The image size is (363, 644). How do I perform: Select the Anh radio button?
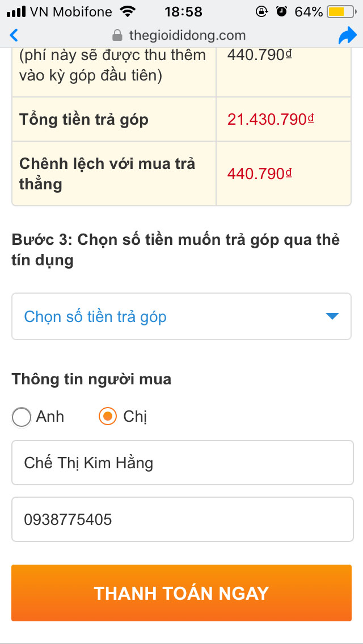click(x=21, y=417)
